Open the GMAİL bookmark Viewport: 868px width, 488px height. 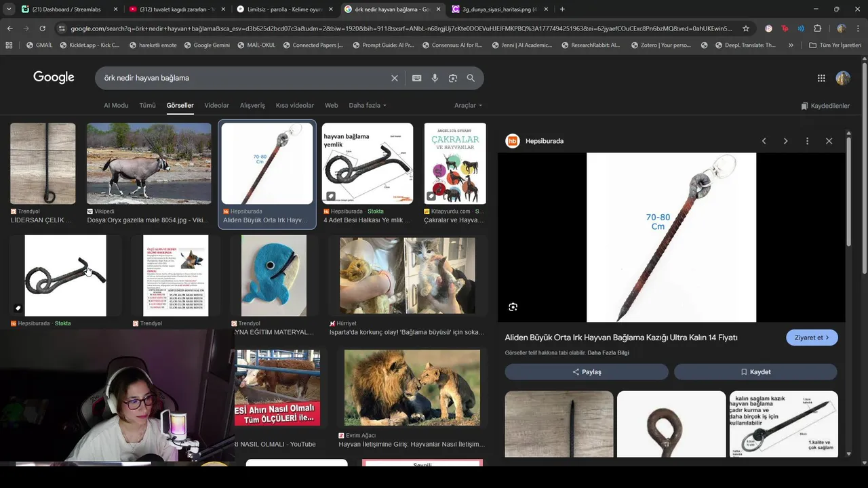(x=39, y=45)
